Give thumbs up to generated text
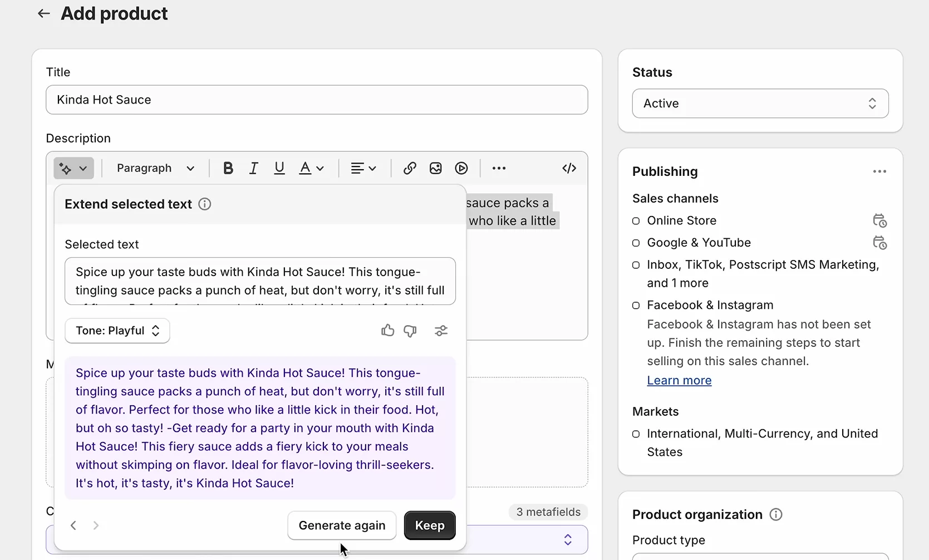 coord(387,331)
